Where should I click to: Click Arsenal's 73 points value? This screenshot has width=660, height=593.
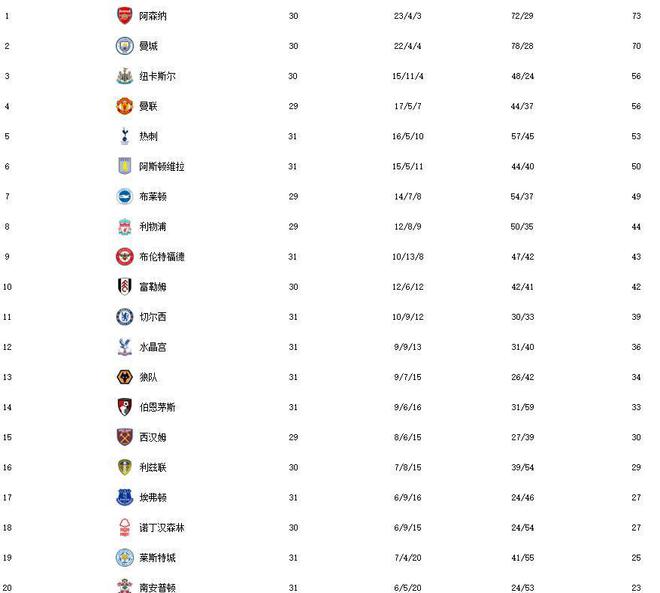[x=636, y=17]
